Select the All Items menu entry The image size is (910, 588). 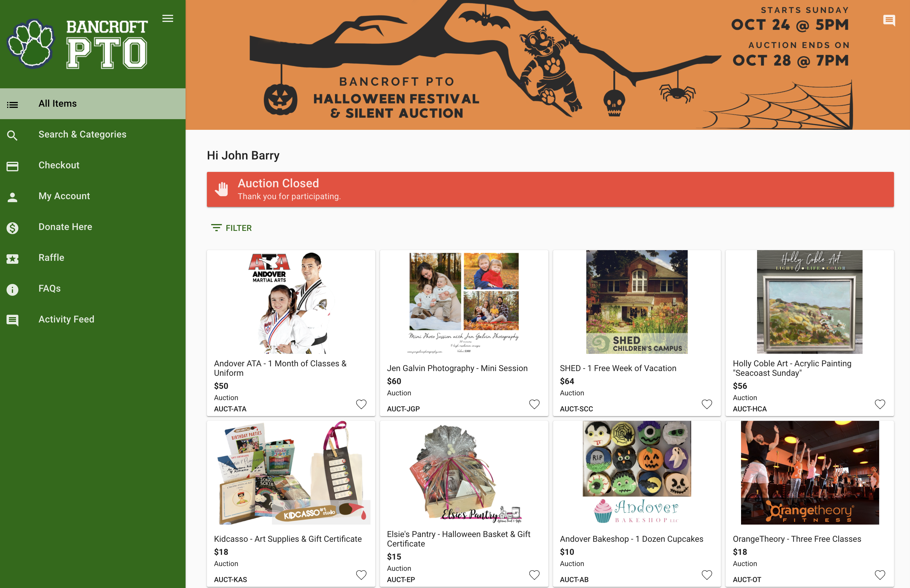tap(93, 103)
